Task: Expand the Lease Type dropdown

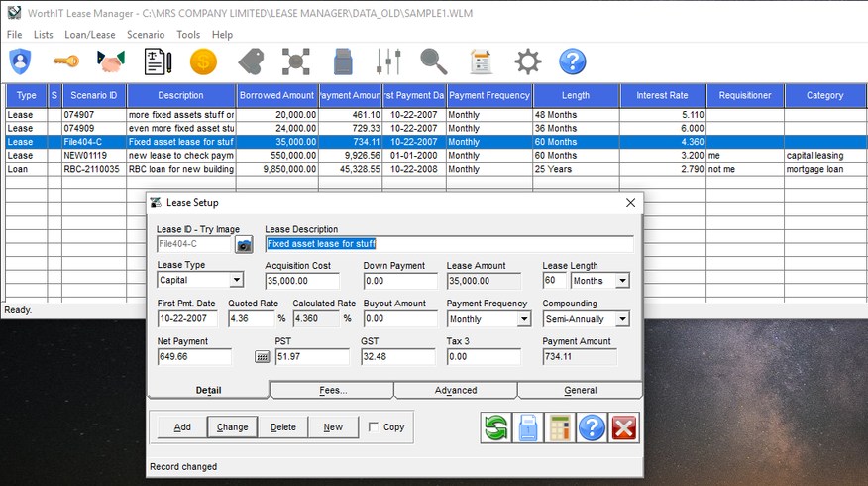Action: tap(236, 281)
